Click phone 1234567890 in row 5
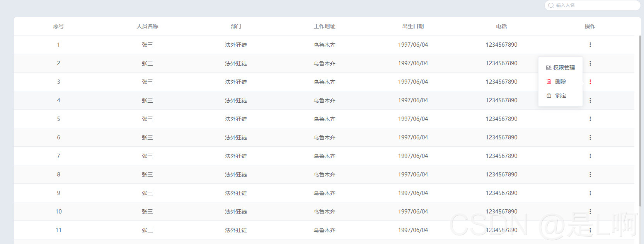The height and width of the screenshot is (244, 644). point(501,119)
